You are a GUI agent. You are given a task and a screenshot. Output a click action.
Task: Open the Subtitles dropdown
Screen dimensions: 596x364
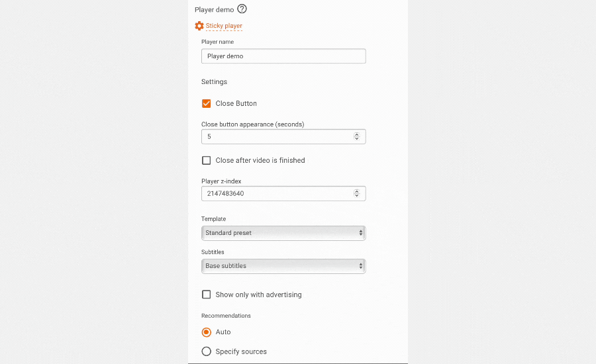(283, 266)
